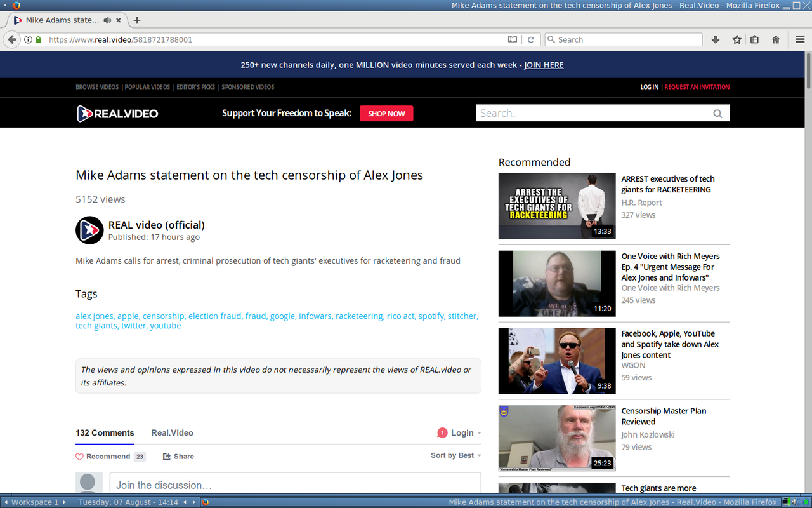Click the green padlock security icon
The image size is (812, 508).
[38, 39]
